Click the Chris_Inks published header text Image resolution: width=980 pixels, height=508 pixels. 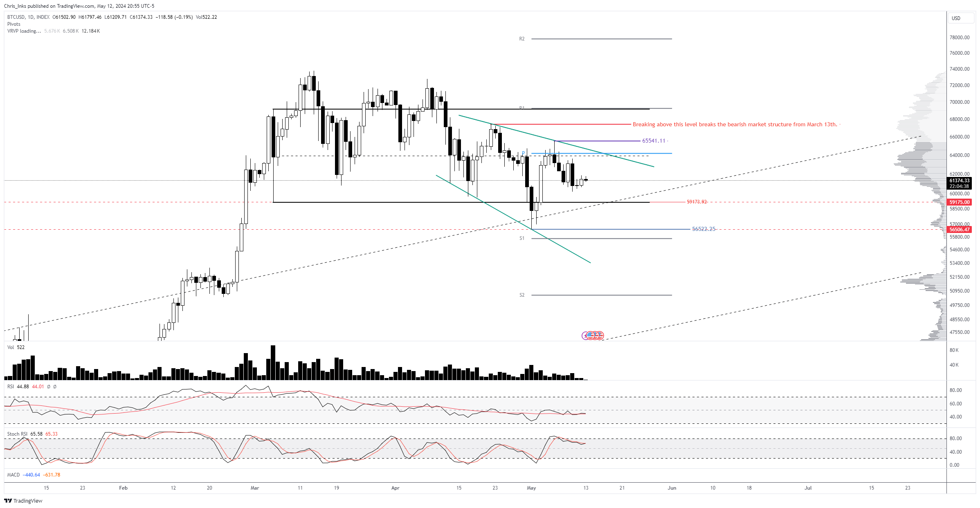click(79, 6)
